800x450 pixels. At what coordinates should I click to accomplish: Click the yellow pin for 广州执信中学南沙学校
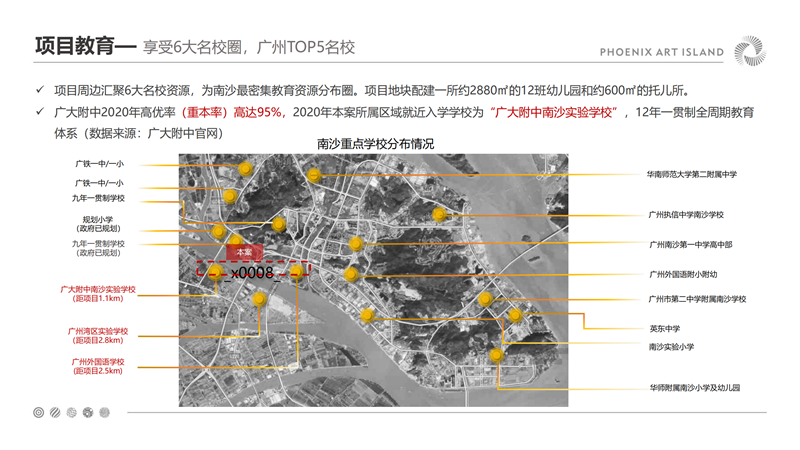pos(439,215)
